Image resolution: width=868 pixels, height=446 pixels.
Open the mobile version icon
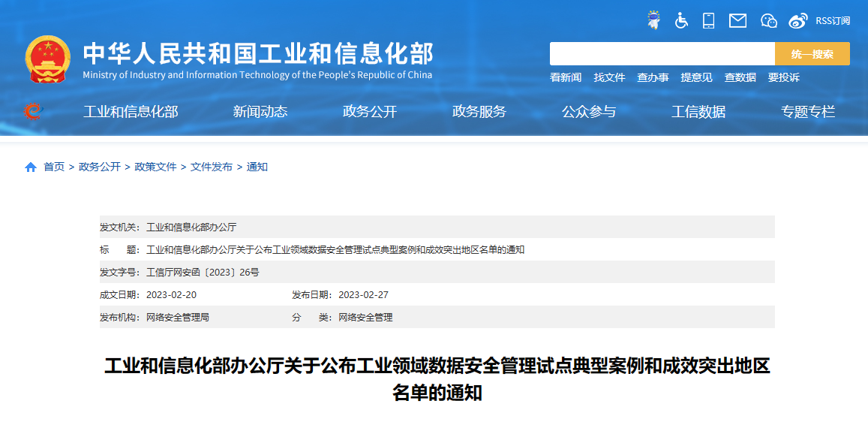coord(708,20)
